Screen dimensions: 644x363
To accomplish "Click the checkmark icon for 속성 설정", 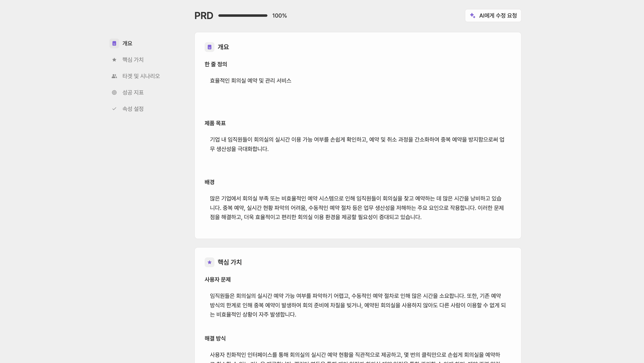I will click(114, 109).
